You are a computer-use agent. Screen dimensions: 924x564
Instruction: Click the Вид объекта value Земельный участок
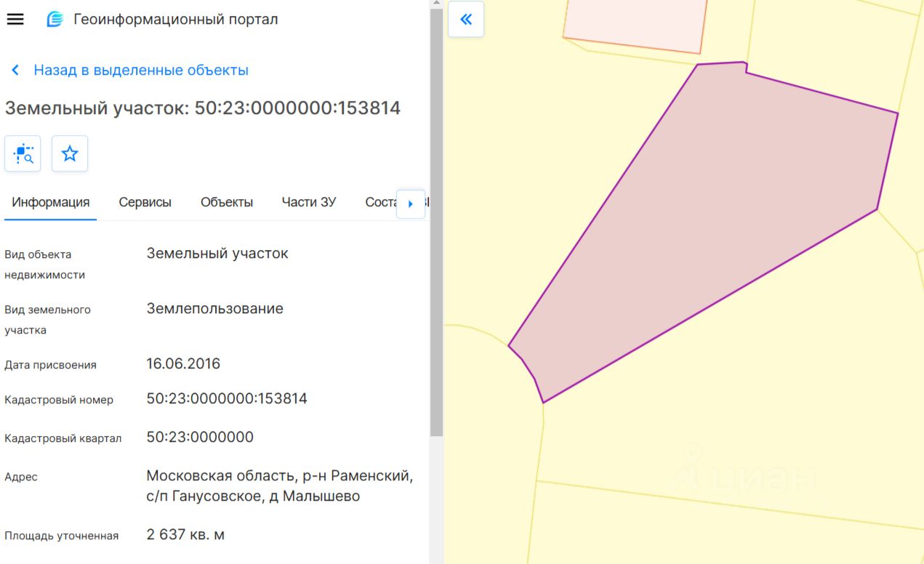217,253
